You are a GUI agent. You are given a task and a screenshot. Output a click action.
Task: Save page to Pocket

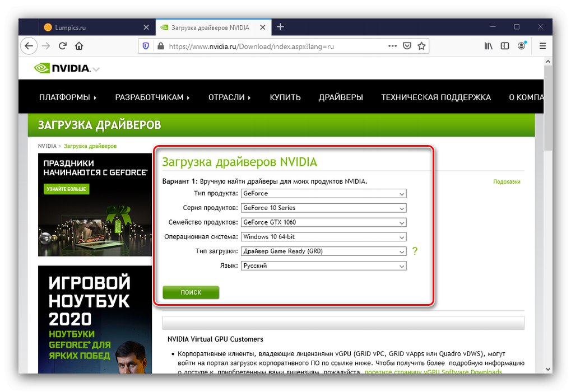pos(407,46)
